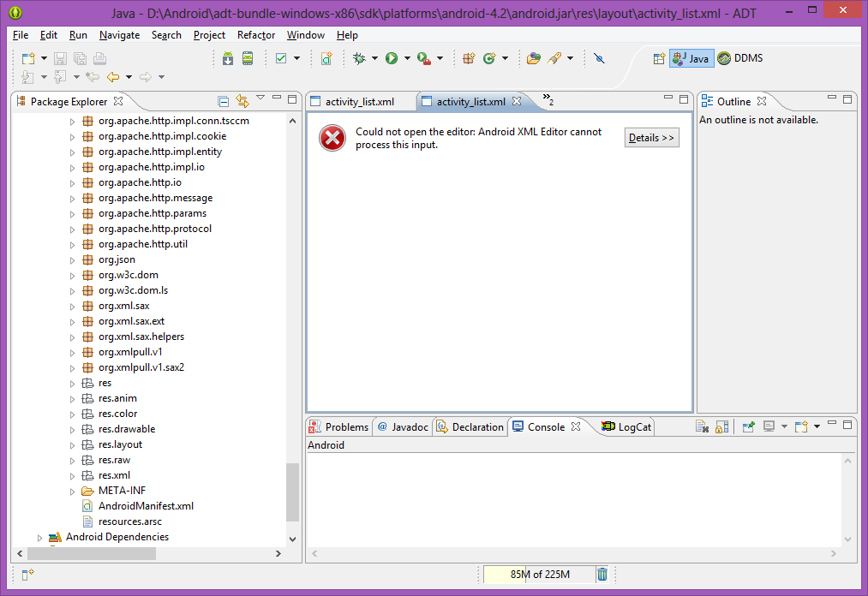
Task: Switch to Java perspective
Action: point(691,58)
